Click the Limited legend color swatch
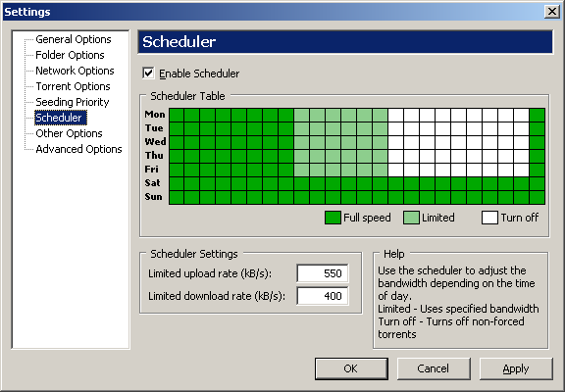565x392 pixels. coord(411,218)
